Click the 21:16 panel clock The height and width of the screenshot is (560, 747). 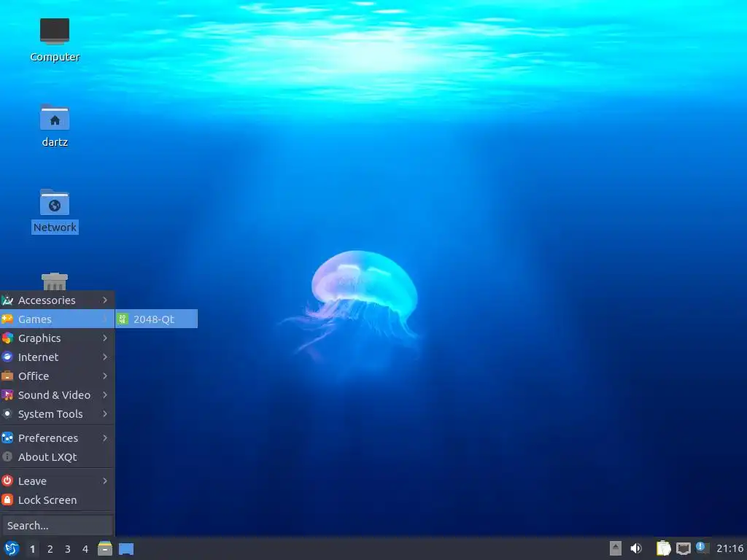tap(729, 548)
